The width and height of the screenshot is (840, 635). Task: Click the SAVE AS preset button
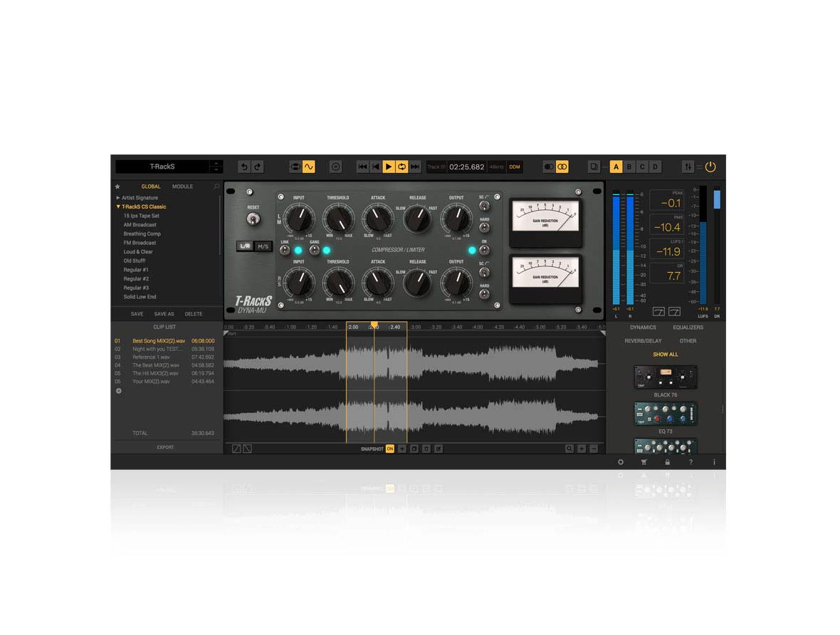coord(164,314)
